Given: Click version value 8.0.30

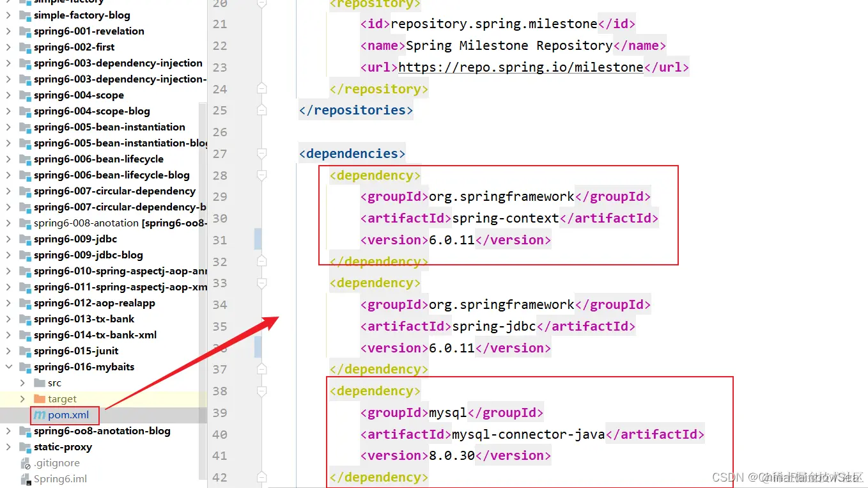Looking at the screenshot, I should (452, 455).
